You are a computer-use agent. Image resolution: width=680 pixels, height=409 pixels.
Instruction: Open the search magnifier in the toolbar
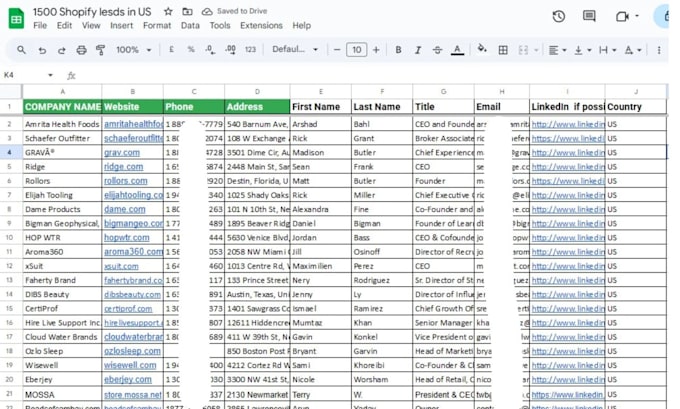point(21,50)
